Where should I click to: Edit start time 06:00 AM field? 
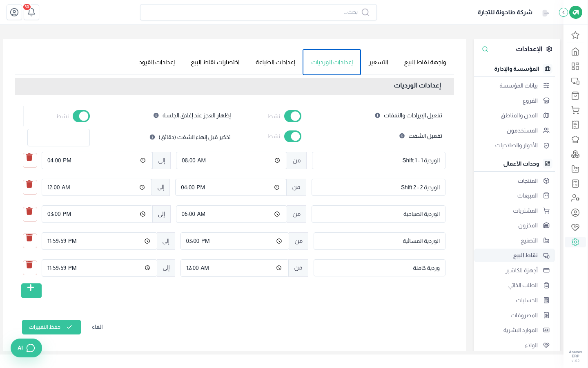pyautogui.click(x=232, y=214)
